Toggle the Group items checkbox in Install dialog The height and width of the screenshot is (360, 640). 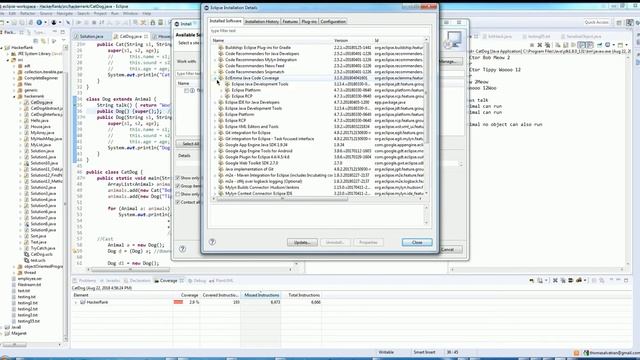pyautogui.click(x=178, y=186)
